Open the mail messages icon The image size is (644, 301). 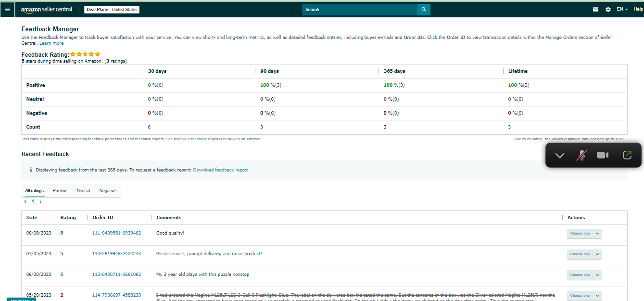[x=596, y=9]
